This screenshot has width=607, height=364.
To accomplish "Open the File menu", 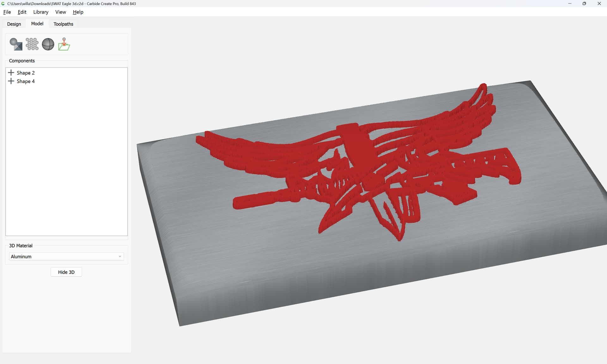I will [7, 12].
